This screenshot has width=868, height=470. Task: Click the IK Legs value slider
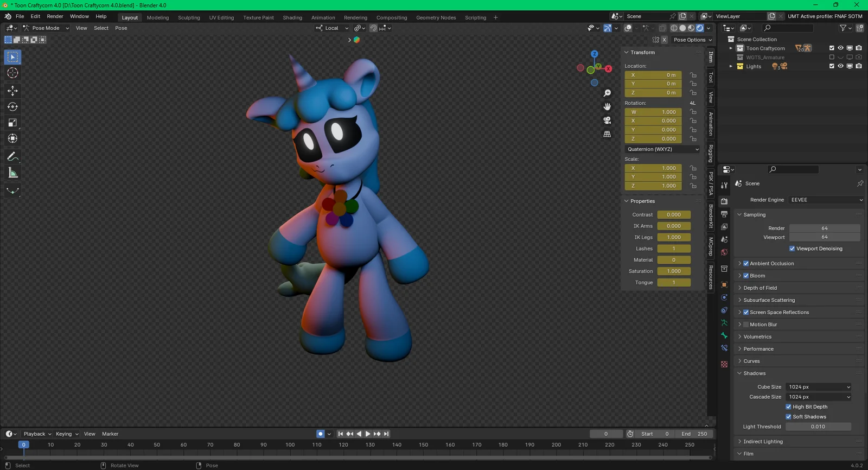tap(673, 237)
